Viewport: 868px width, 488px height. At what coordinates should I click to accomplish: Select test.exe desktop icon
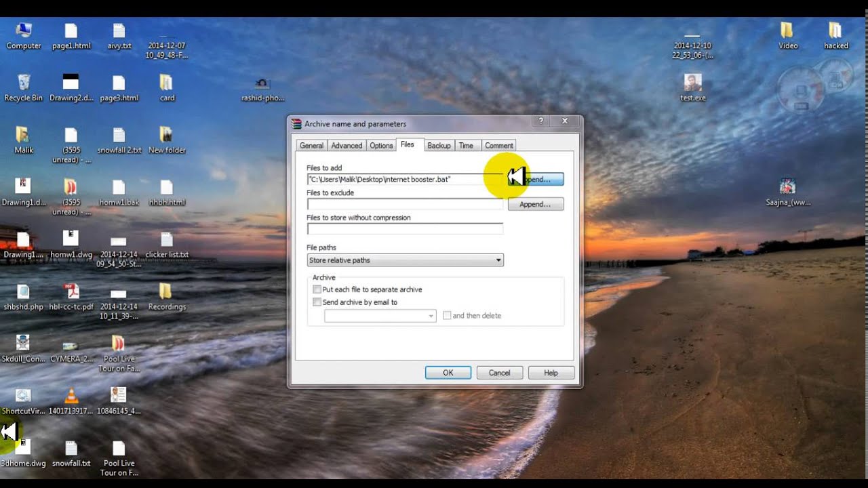point(692,88)
